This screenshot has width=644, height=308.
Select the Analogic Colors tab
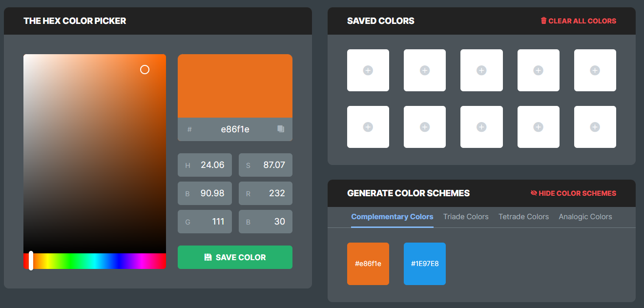585,217
